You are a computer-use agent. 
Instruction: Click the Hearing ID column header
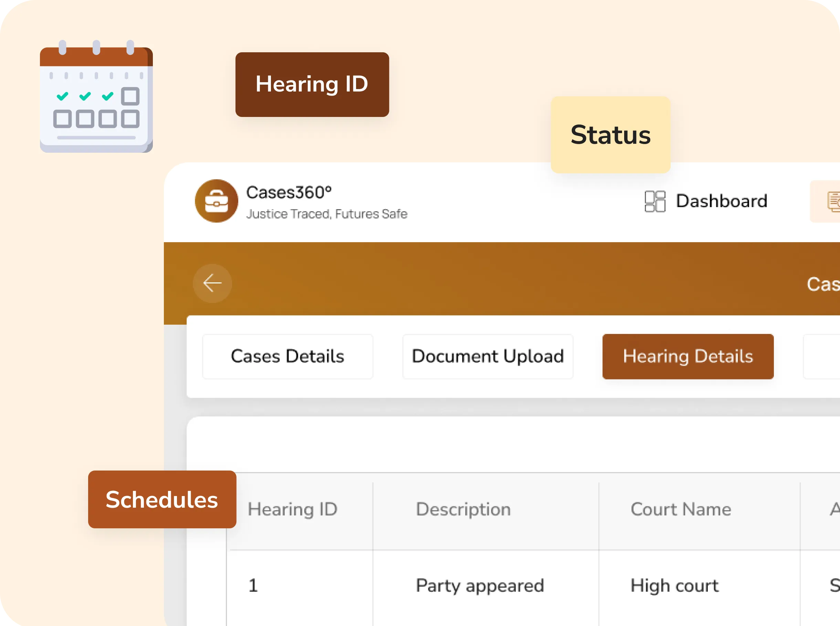(x=292, y=509)
